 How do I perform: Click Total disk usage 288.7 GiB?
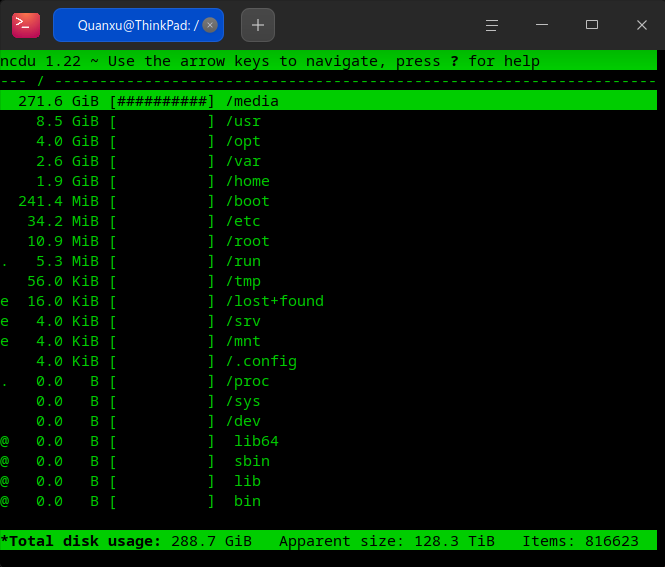(126, 541)
